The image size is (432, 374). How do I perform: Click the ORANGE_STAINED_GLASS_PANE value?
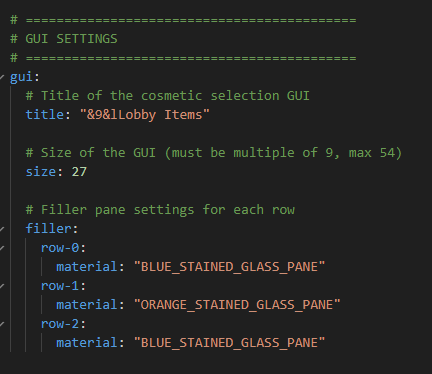click(237, 305)
